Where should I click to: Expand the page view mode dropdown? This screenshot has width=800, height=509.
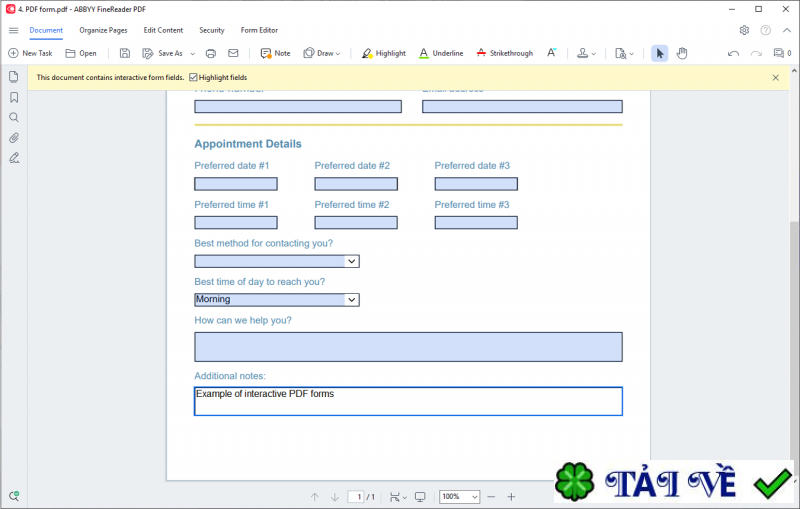pyautogui.click(x=405, y=497)
